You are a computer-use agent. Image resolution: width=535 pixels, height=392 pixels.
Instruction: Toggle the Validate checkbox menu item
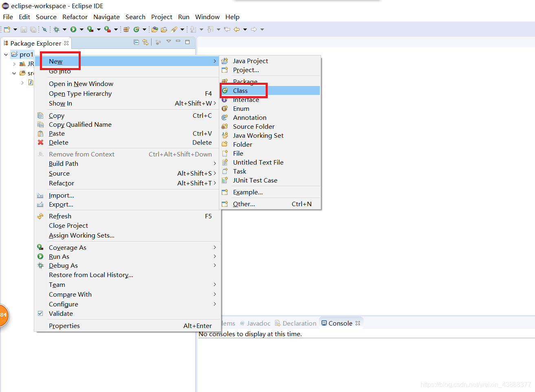click(x=40, y=313)
